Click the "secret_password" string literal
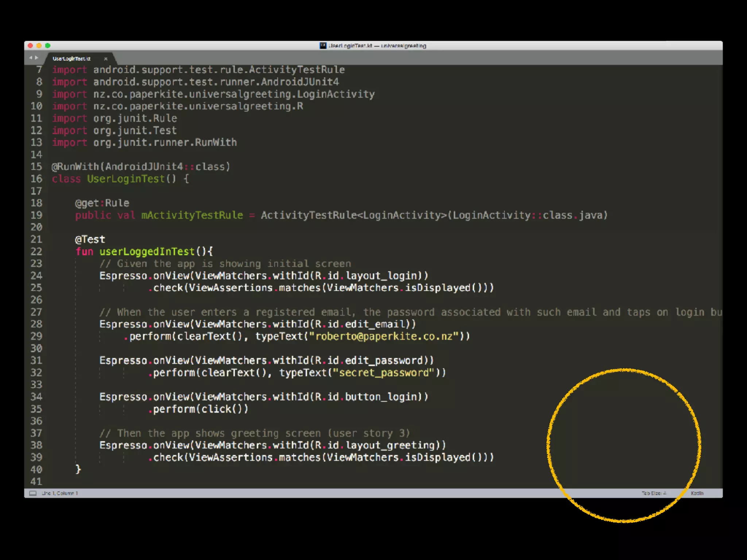This screenshot has height=560, width=747. click(x=384, y=373)
